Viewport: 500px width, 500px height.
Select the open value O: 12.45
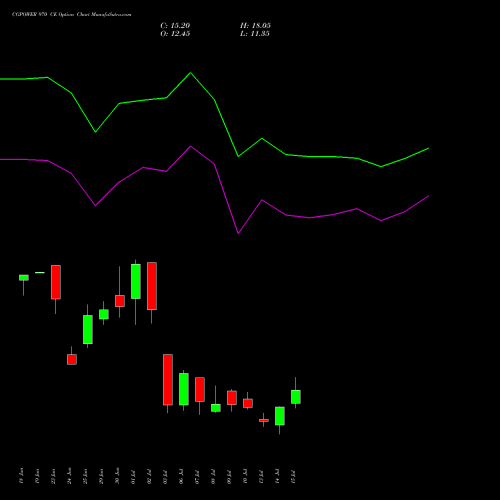tap(175, 34)
